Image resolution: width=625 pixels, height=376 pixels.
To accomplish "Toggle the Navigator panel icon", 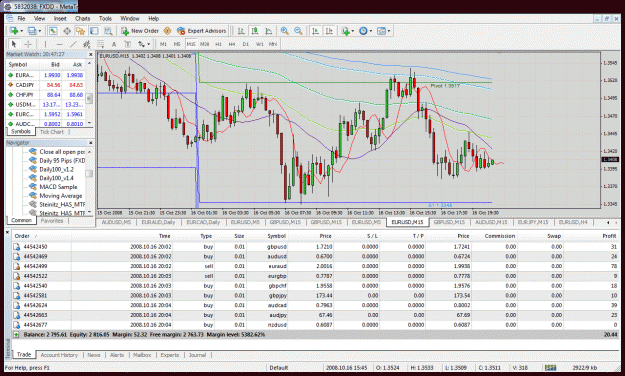I will coord(81,31).
